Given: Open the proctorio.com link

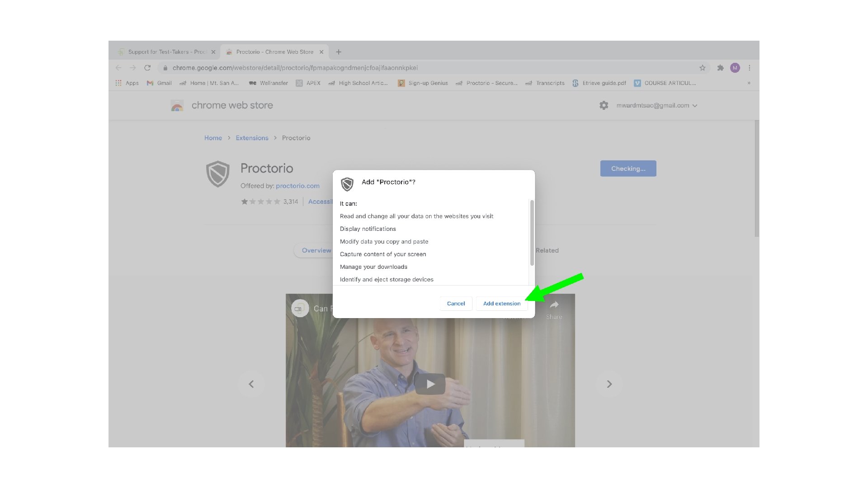Looking at the screenshot, I should coord(297,186).
